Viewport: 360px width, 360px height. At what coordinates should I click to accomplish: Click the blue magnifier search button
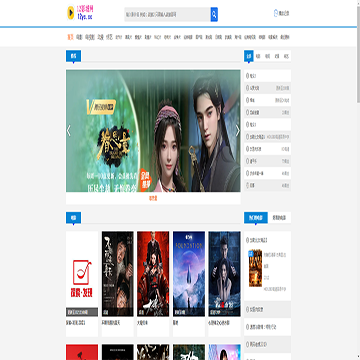pos(214,15)
